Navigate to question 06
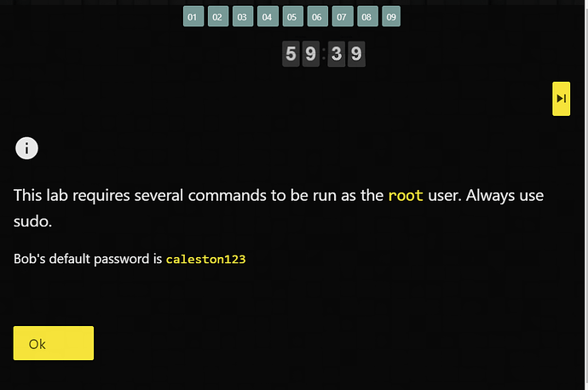This screenshot has height=390, width=588. tap(317, 17)
